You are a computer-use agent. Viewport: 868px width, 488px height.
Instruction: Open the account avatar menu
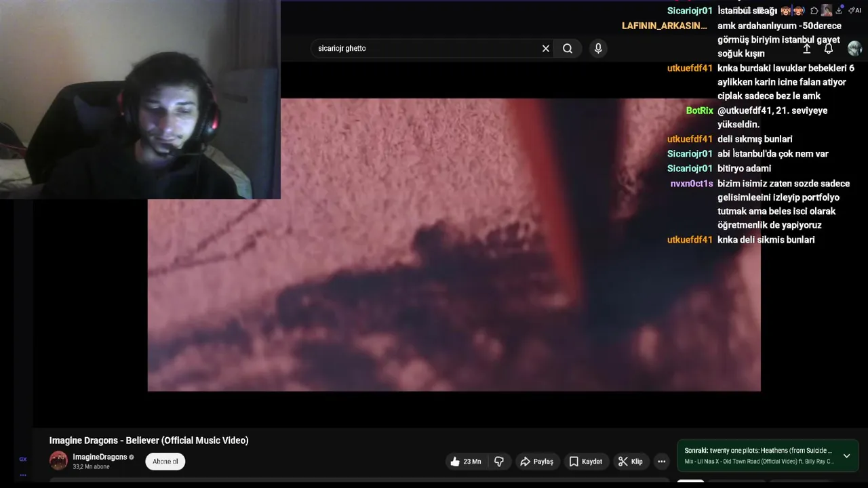click(x=854, y=48)
